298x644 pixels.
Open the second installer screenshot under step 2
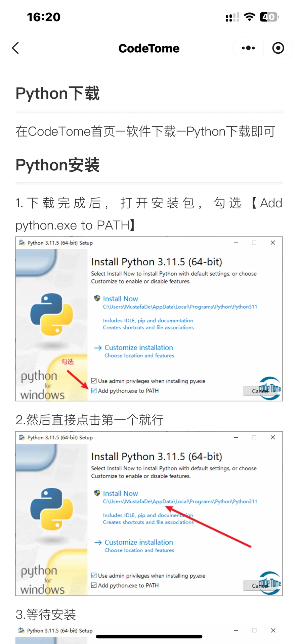149,514
